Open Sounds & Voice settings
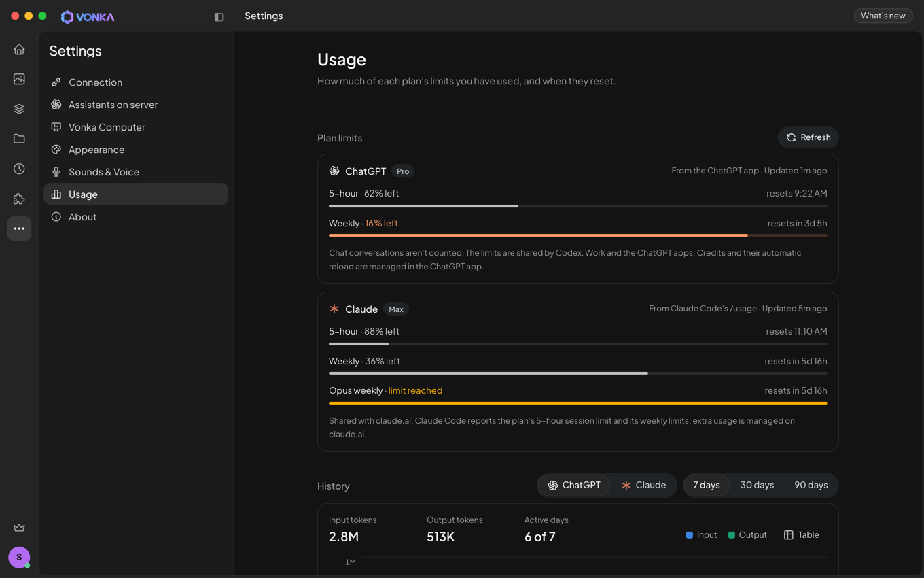The width and height of the screenshot is (924, 578). pos(136,172)
